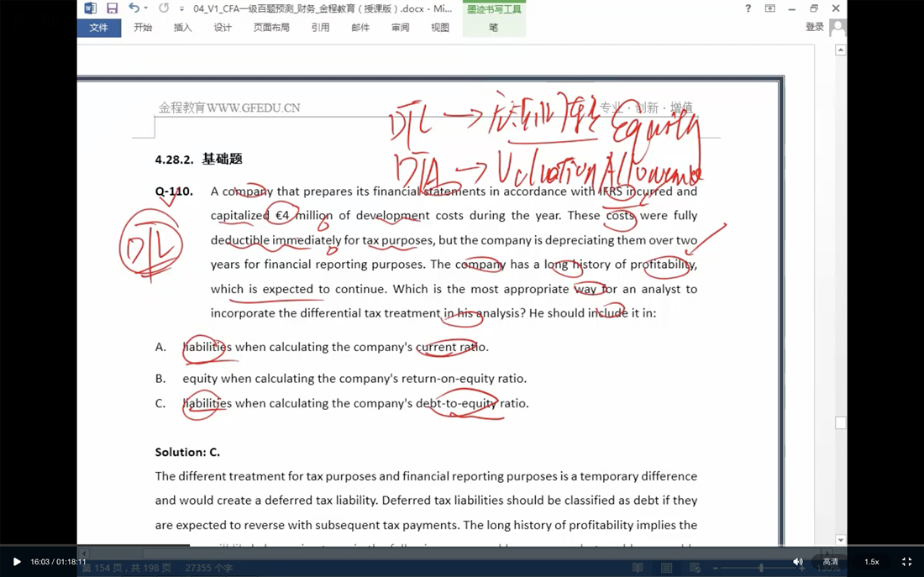Switch to Print Layout view icon

pyautogui.click(x=666, y=568)
